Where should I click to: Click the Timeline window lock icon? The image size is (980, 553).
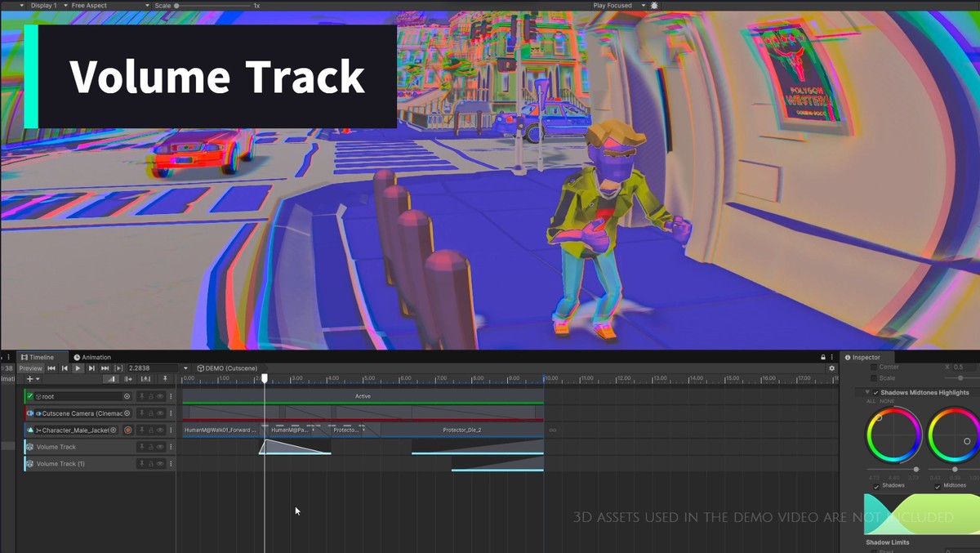823,357
